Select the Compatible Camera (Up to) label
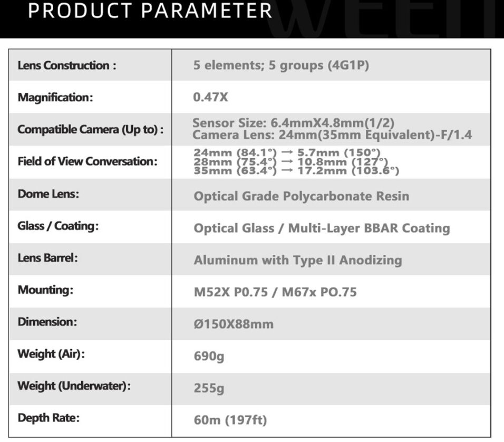 (91, 129)
